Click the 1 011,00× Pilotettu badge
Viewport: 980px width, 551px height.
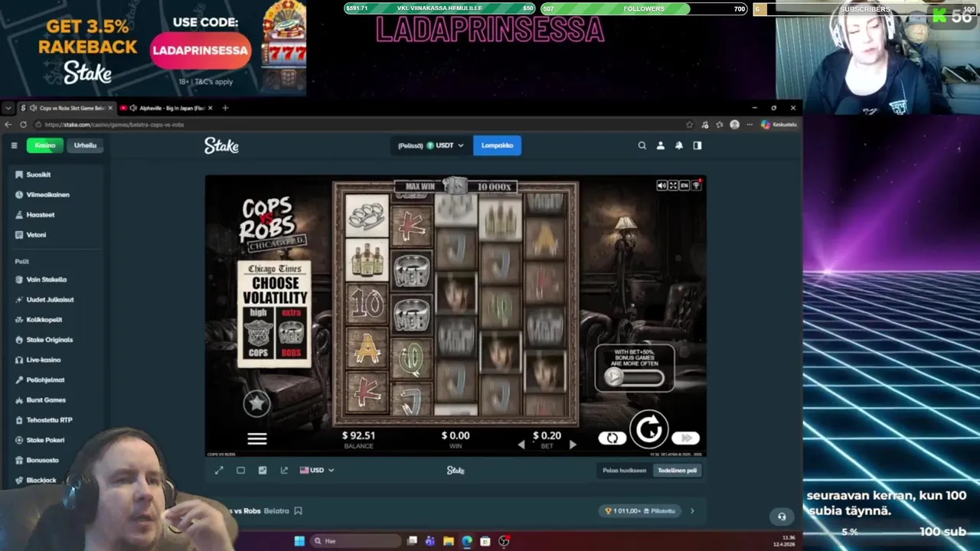point(640,510)
